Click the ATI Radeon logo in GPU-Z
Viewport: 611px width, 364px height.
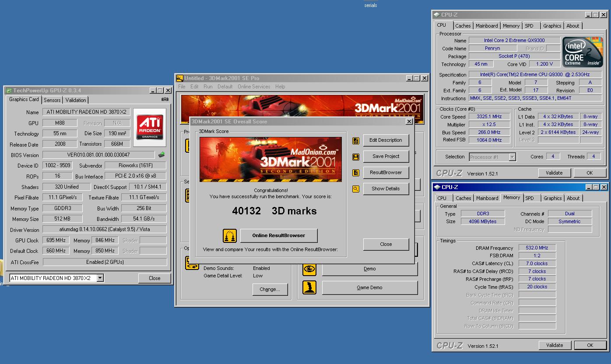pyautogui.click(x=150, y=127)
